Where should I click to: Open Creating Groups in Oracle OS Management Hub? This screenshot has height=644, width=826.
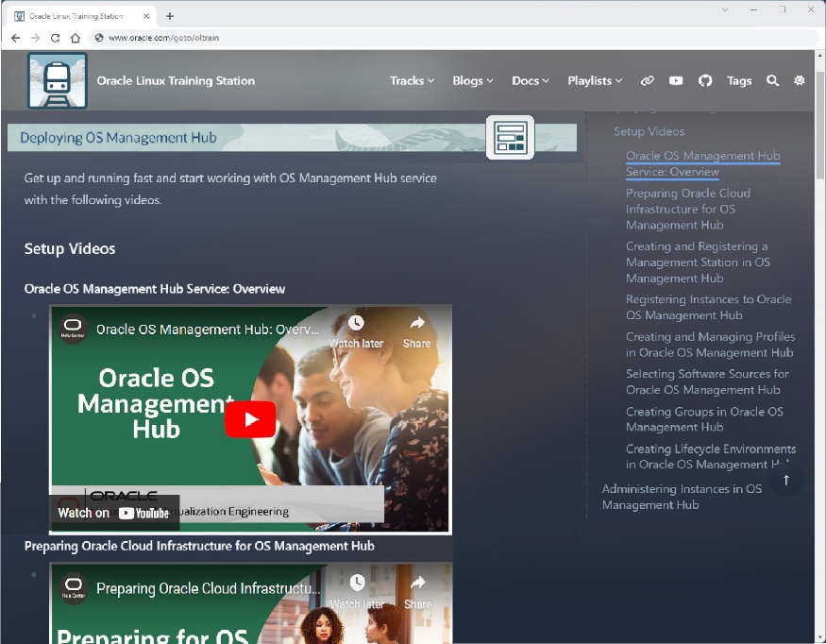click(x=704, y=419)
